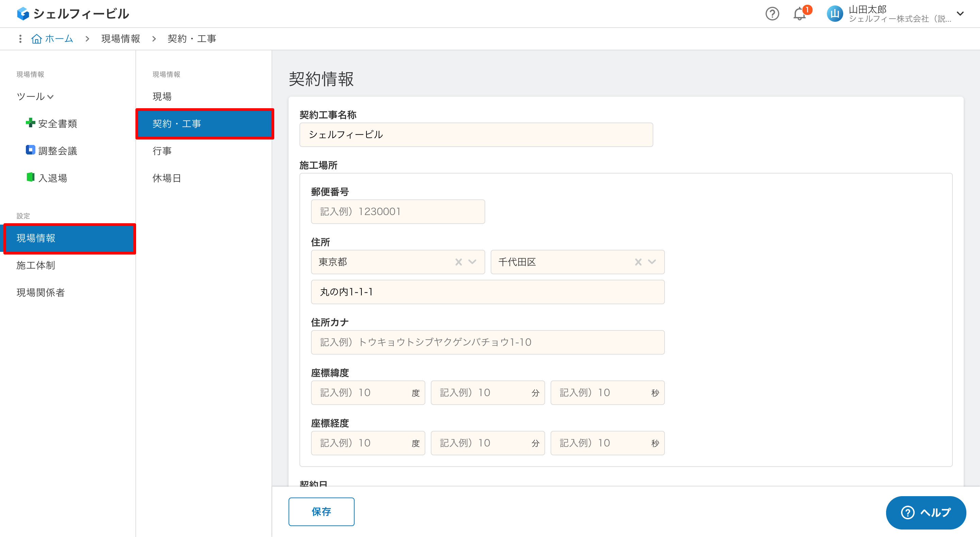Clear the 千代田区 city selection
Viewport: 980px width, 537px height.
[x=638, y=262]
